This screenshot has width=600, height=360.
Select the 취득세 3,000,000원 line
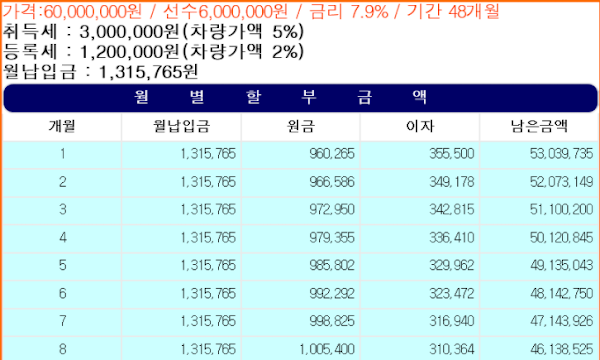tap(153, 32)
